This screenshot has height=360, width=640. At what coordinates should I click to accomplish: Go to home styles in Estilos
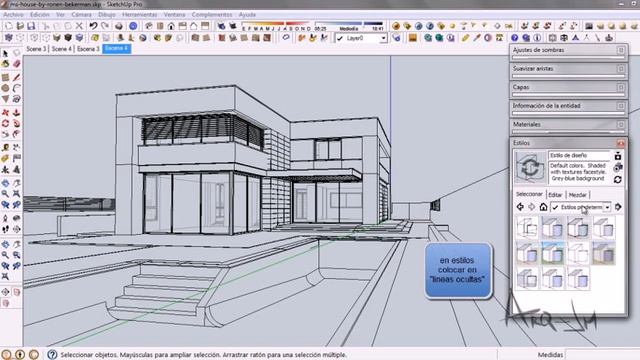pos(543,207)
